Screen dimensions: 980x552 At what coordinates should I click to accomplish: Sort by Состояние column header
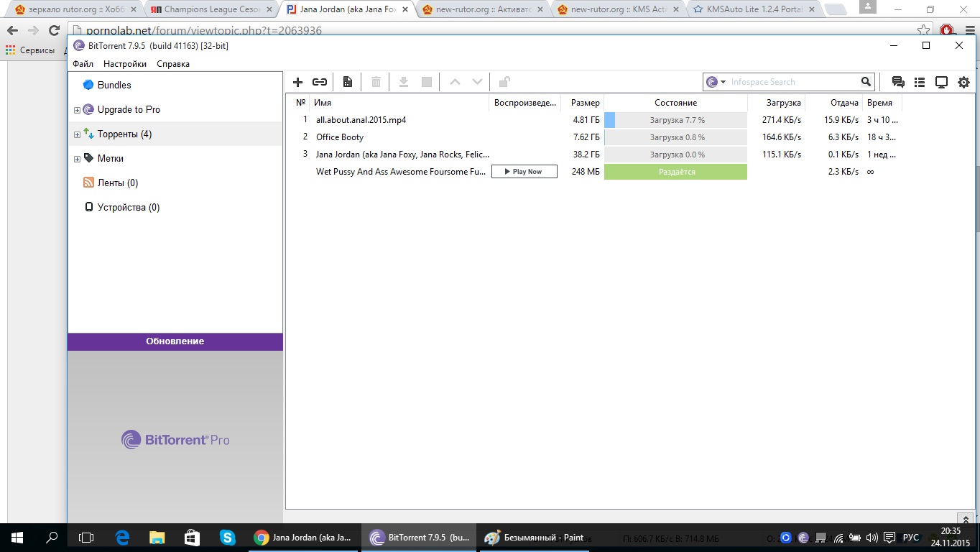[x=676, y=103]
